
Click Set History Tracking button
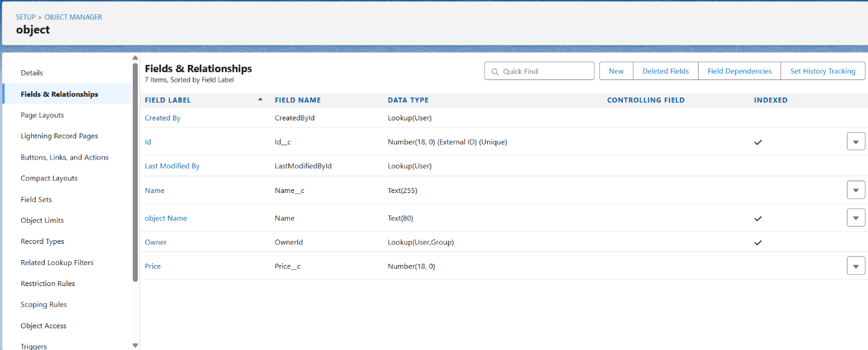click(x=822, y=71)
